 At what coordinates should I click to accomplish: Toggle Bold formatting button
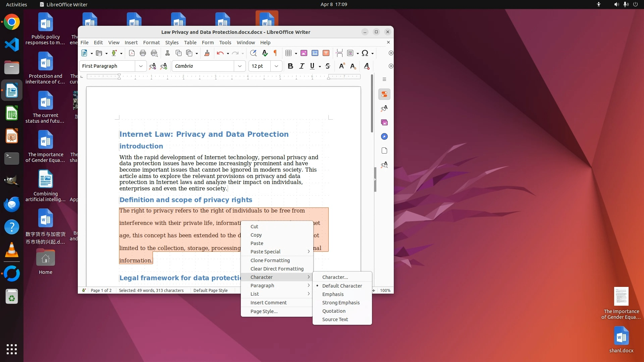290,66
